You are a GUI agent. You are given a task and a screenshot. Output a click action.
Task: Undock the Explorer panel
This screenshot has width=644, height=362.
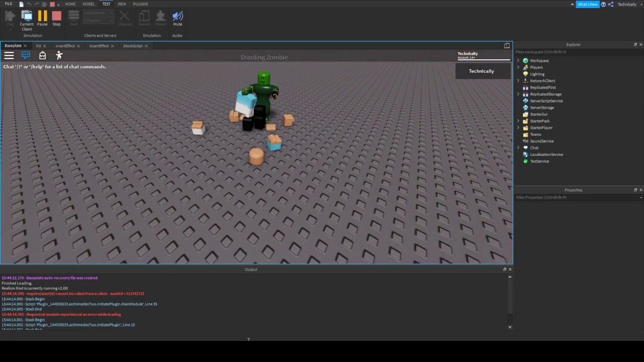(635, 45)
